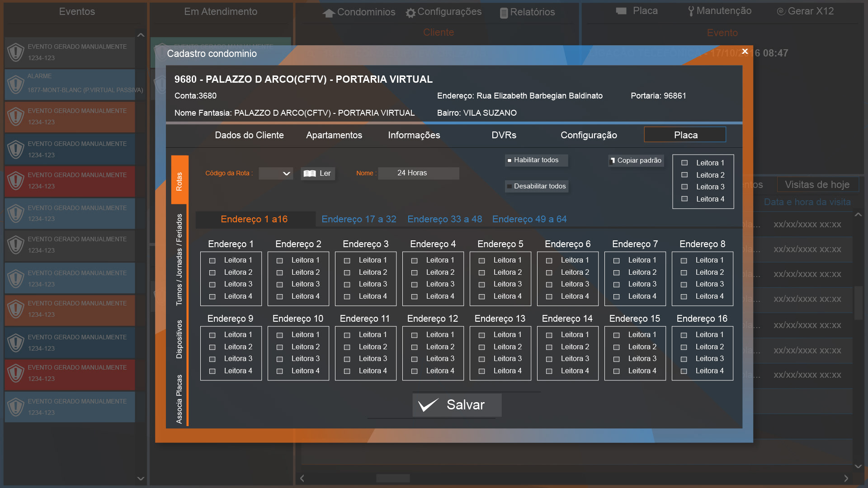Switch to Endereço 33 a 48
Image resolution: width=868 pixels, height=488 pixels.
pyautogui.click(x=445, y=219)
